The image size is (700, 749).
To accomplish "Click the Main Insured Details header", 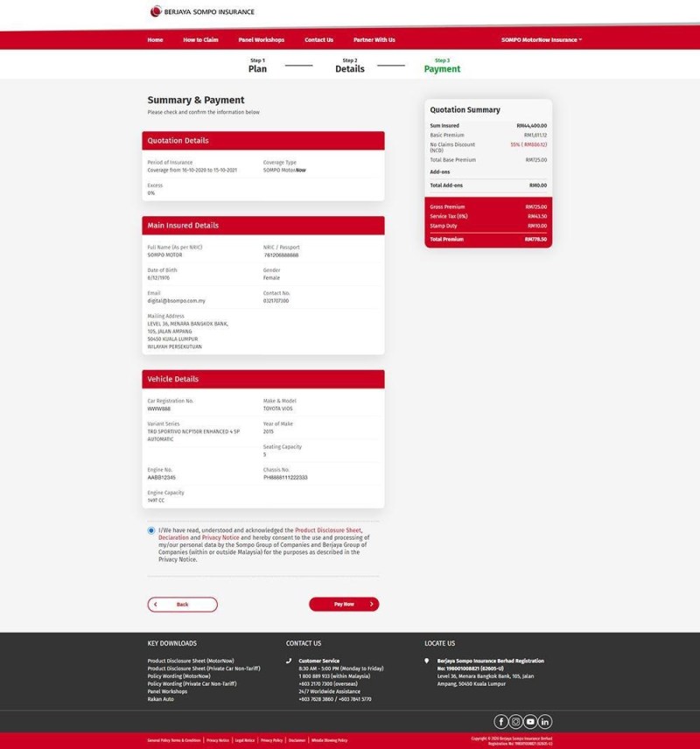I will click(x=263, y=226).
